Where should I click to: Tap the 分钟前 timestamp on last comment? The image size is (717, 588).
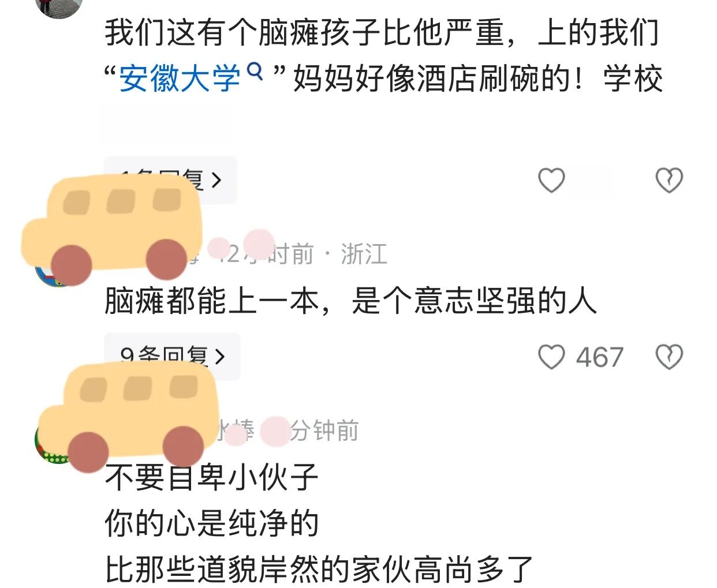click(x=324, y=430)
